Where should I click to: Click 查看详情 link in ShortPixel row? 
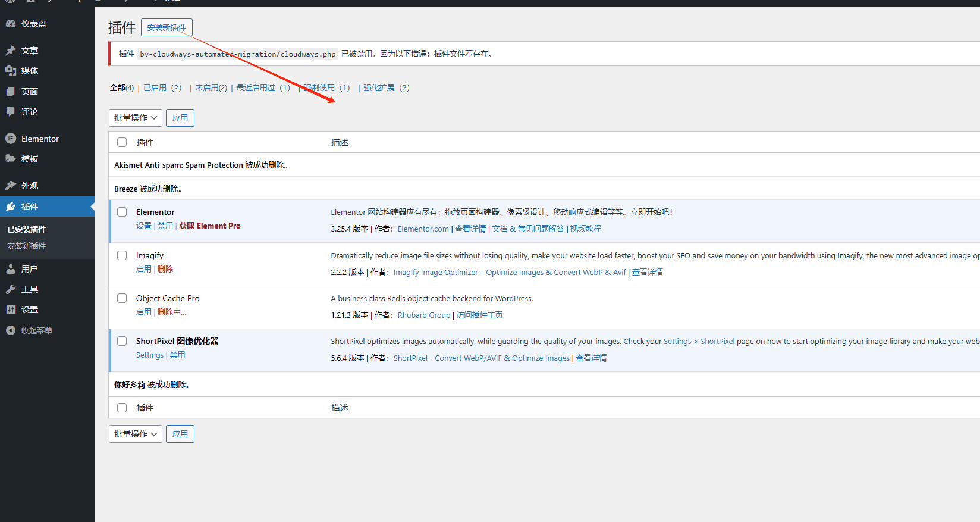click(x=591, y=358)
